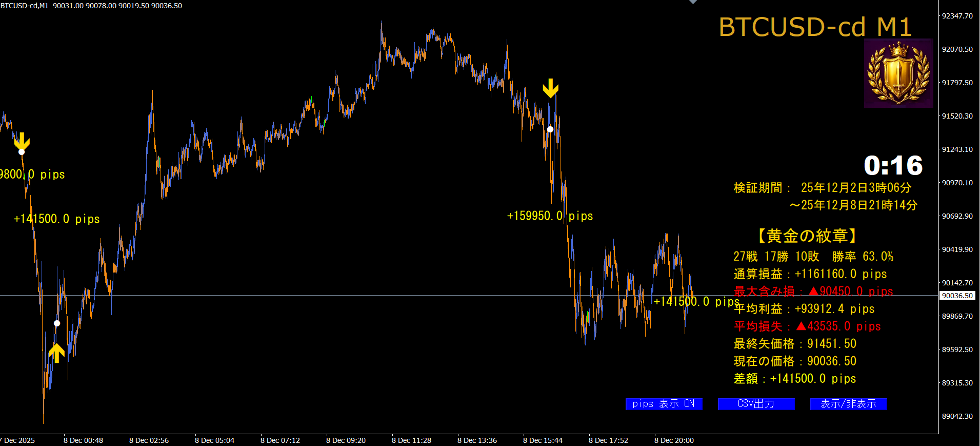Screen dimensions: 980x446
Task: Click the 89042.30 price scale label
Action: coord(957,416)
